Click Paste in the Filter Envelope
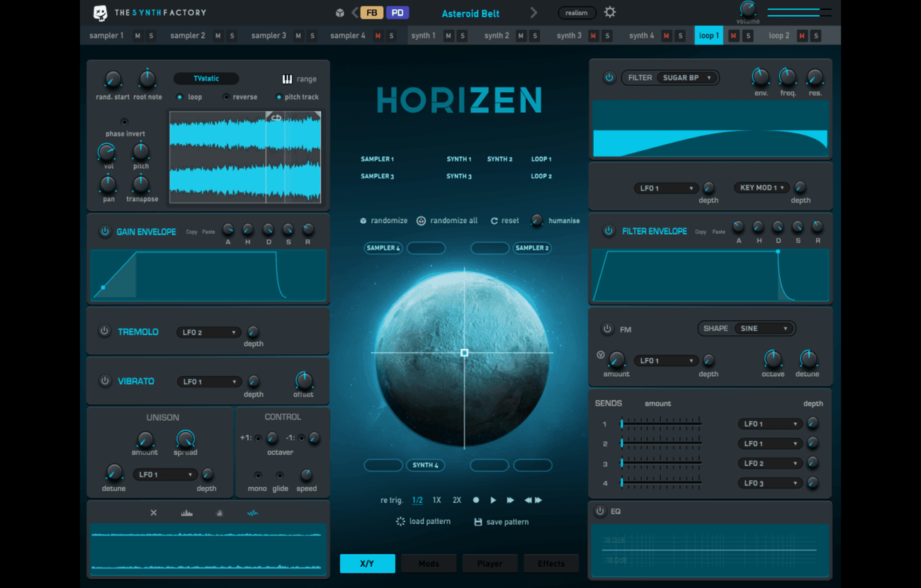This screenshot has height=588, width=921. pos(718,232)
